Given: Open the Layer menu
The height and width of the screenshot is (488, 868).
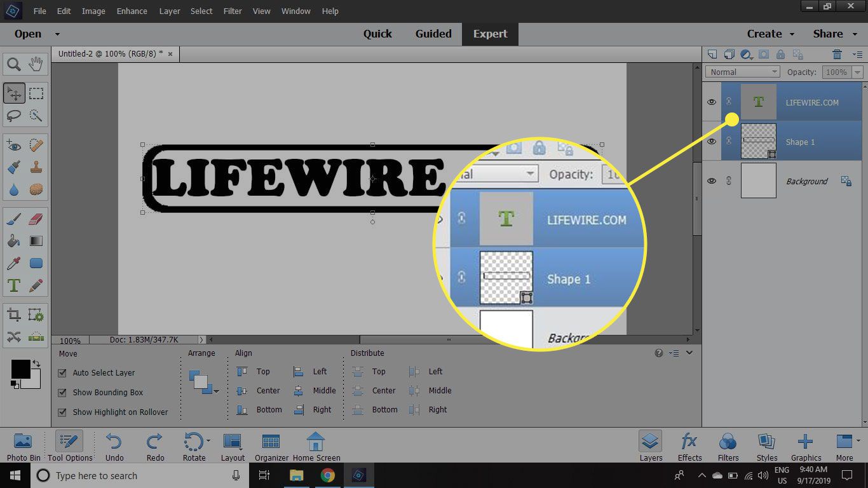Looking at the screenshot, I should [x=170, y=11].
